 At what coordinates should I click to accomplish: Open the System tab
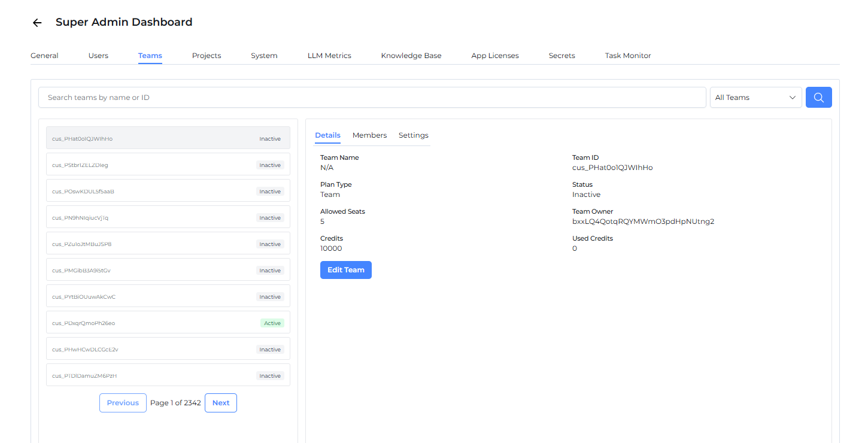tap(264, 56)
